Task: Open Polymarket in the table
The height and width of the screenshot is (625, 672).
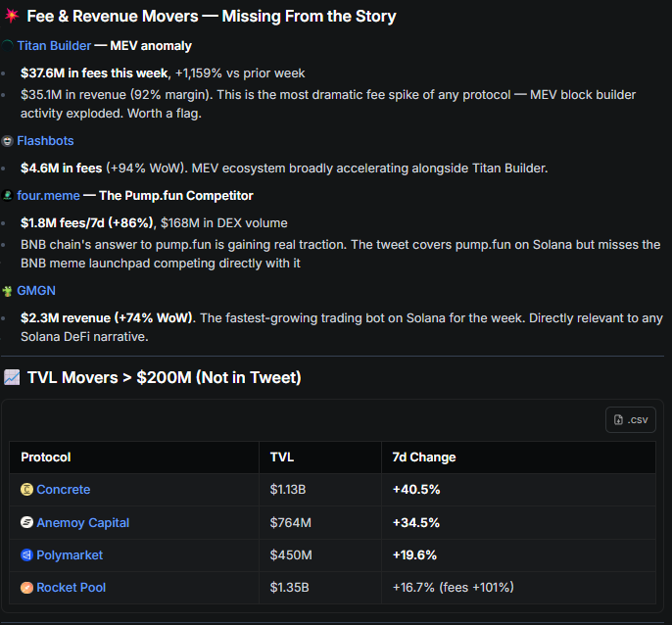Action: [70, 555]
